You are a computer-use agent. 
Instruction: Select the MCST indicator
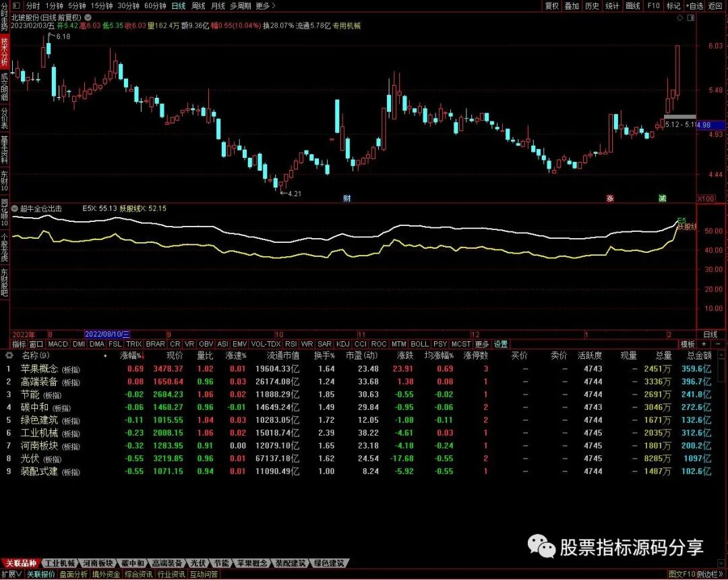tap(461, 344)
